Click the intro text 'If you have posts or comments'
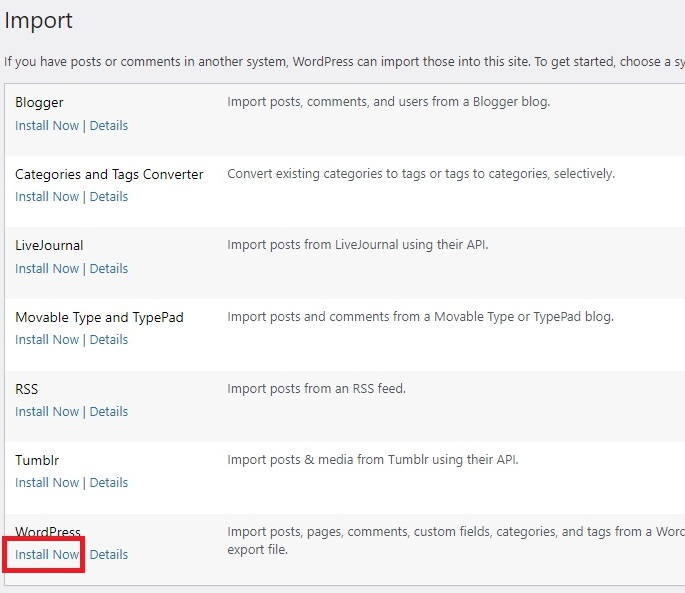 [x=344, y=62]
